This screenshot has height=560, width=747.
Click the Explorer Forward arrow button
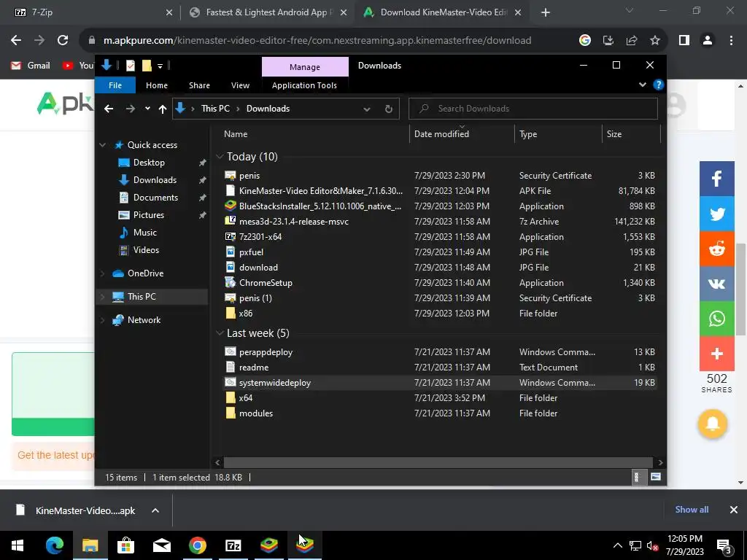130,109
